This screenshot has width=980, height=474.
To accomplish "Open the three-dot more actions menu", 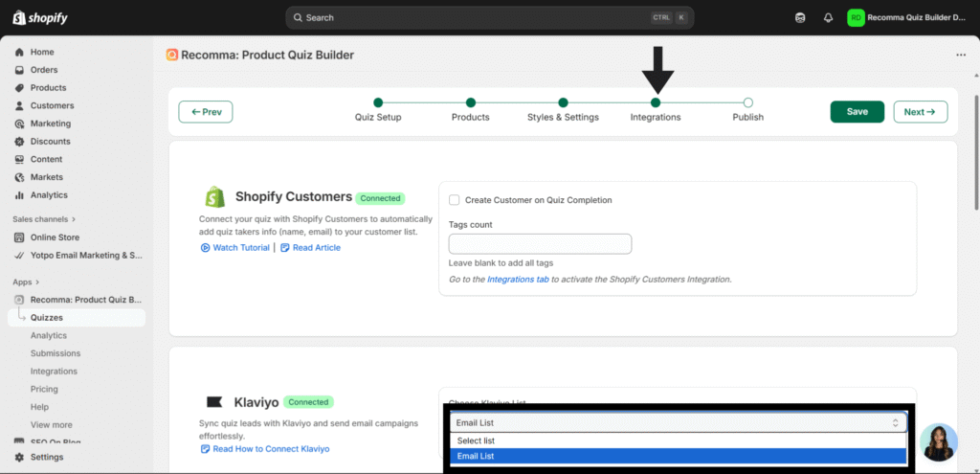I will pos(961,56).
